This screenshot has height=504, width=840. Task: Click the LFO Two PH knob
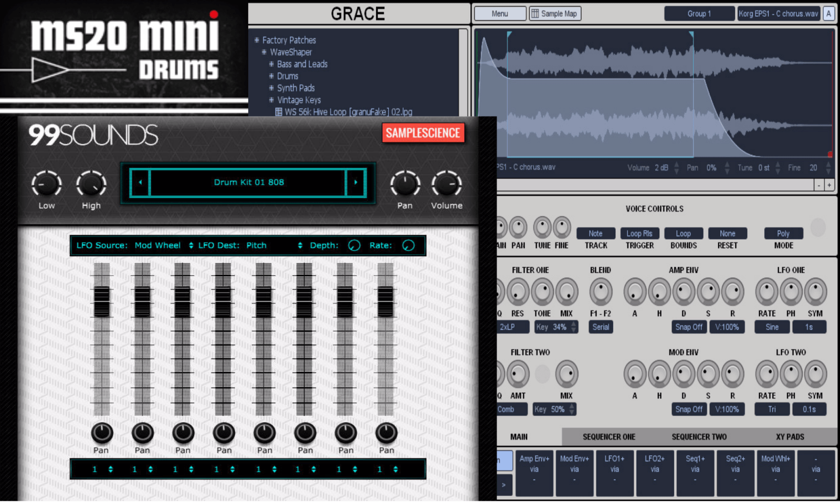point(791,374)
